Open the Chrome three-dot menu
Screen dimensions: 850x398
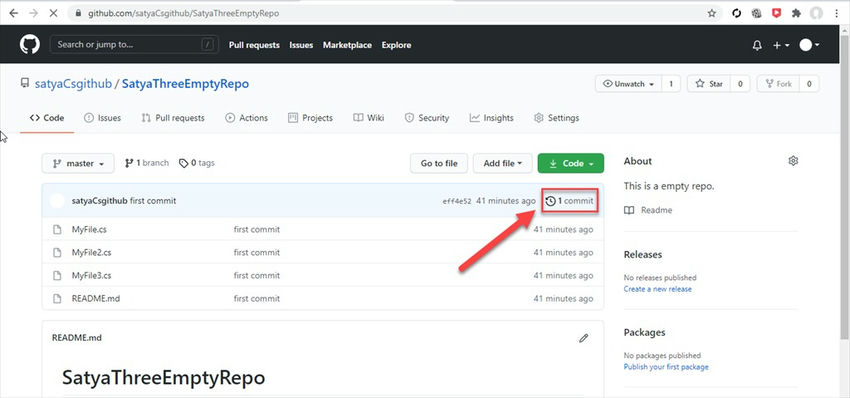836,14
